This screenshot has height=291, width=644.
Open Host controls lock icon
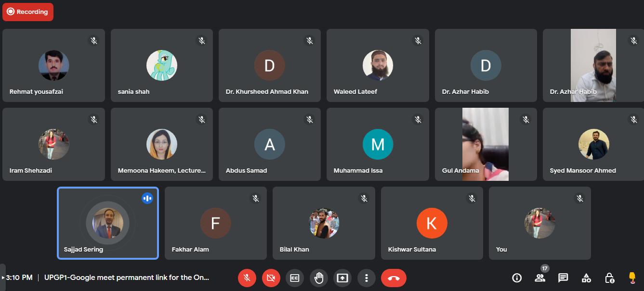609,278
